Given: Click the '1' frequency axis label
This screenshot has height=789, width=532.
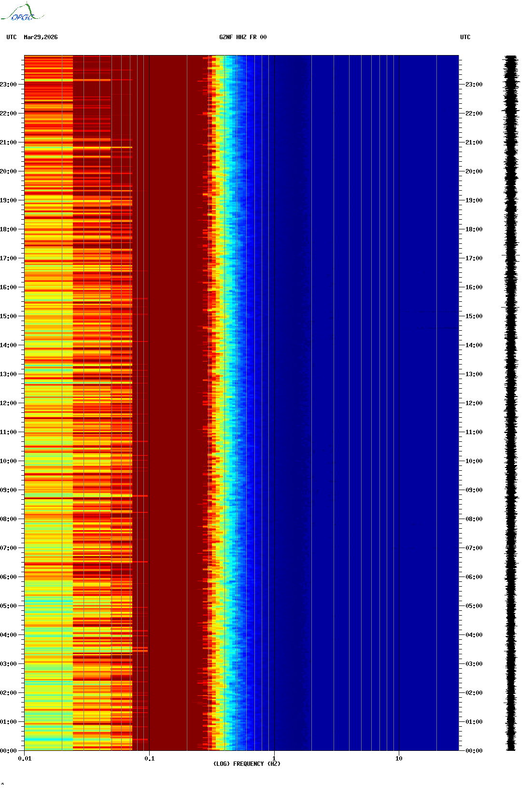Looking at the screenshot, I should (274, 759).
